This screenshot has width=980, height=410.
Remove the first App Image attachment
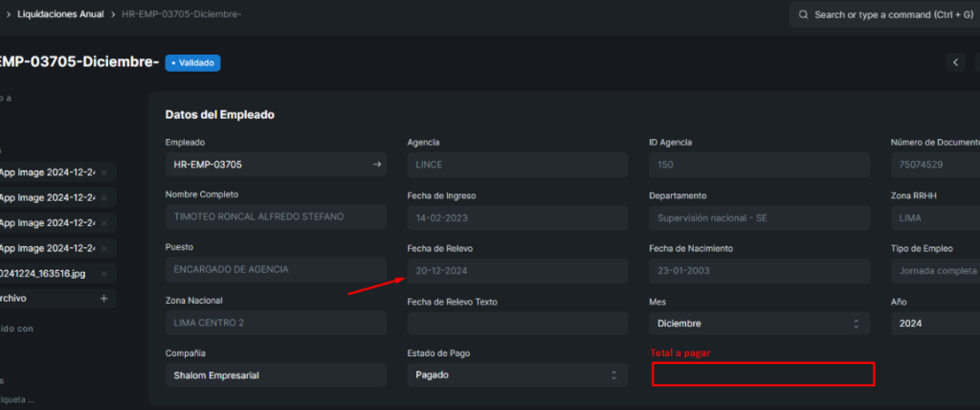pos(103,172)
